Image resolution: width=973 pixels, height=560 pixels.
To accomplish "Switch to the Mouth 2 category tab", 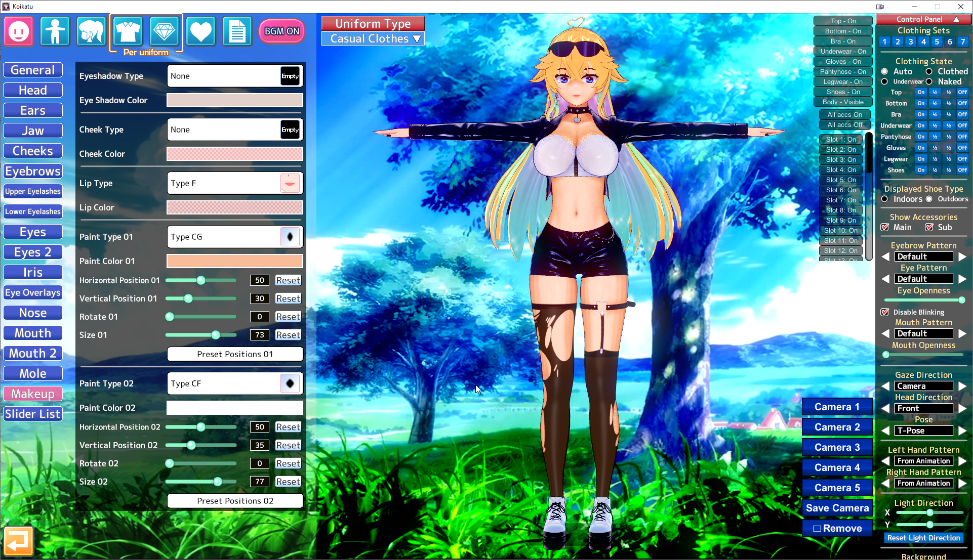I will point(33,353).
